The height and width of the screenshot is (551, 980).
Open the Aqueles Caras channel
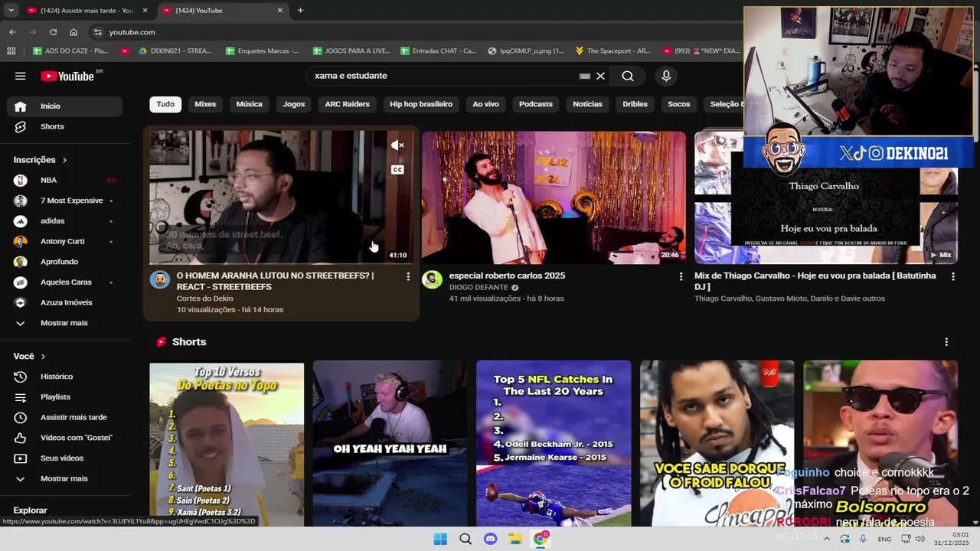(x=64, y=282)
